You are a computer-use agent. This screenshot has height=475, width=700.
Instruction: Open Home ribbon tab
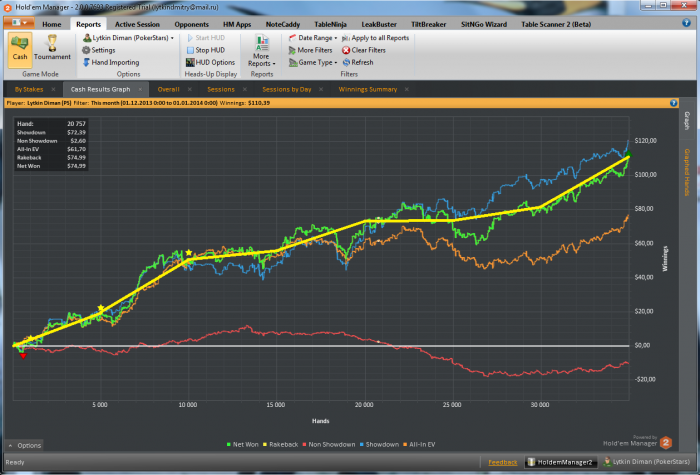pyautogui.click(x=52, y=25)
